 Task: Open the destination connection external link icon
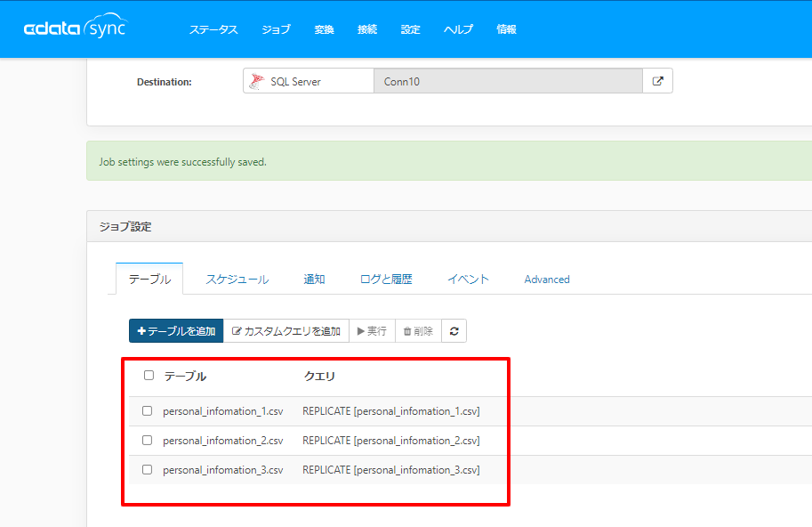[x=657, y=81]
